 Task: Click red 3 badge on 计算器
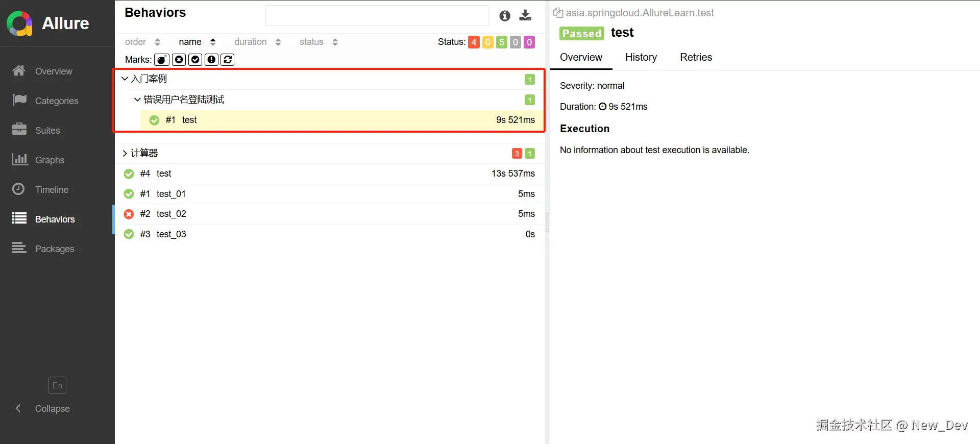click(x=517, y=154)
